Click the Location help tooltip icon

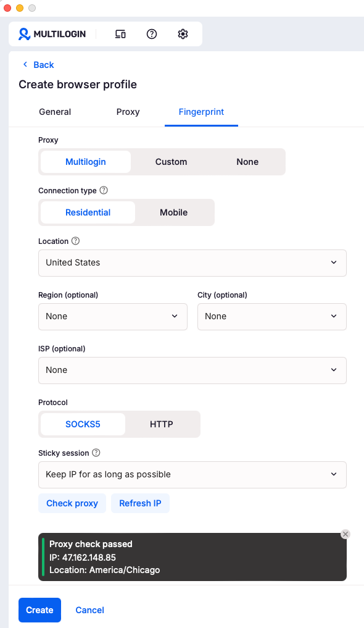coord(75,241)
